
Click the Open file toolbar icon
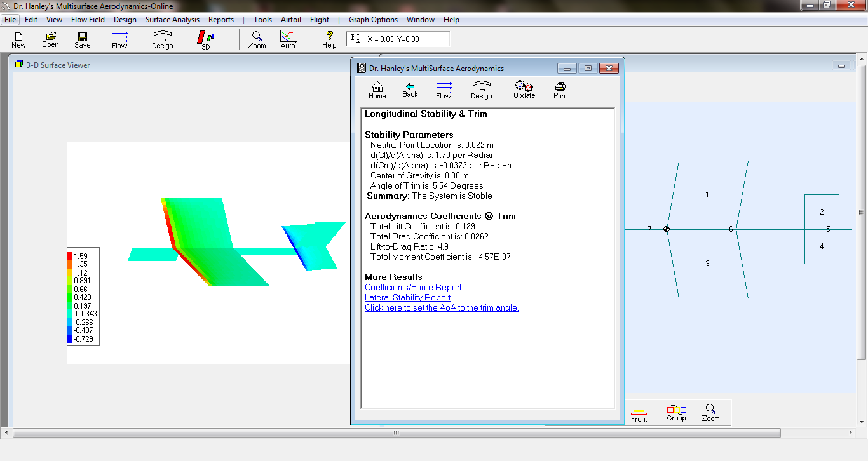tap(50, 40)
